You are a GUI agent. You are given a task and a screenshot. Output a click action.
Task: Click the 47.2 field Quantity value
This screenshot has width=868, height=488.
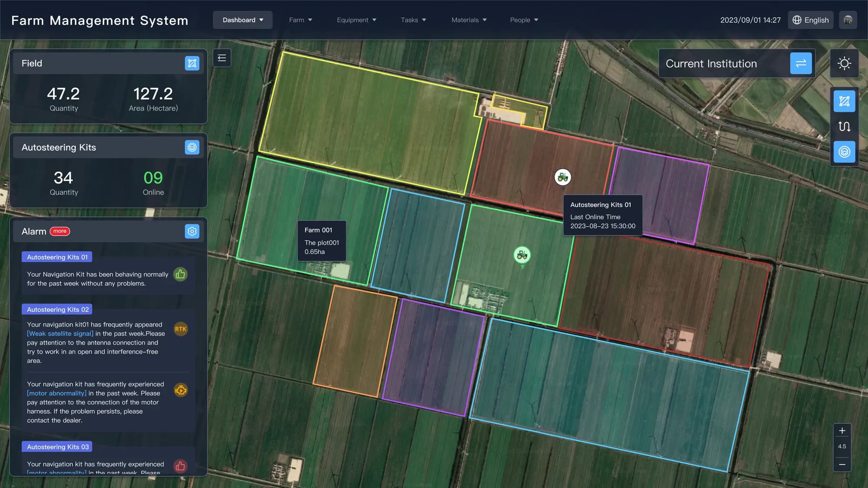63,94
